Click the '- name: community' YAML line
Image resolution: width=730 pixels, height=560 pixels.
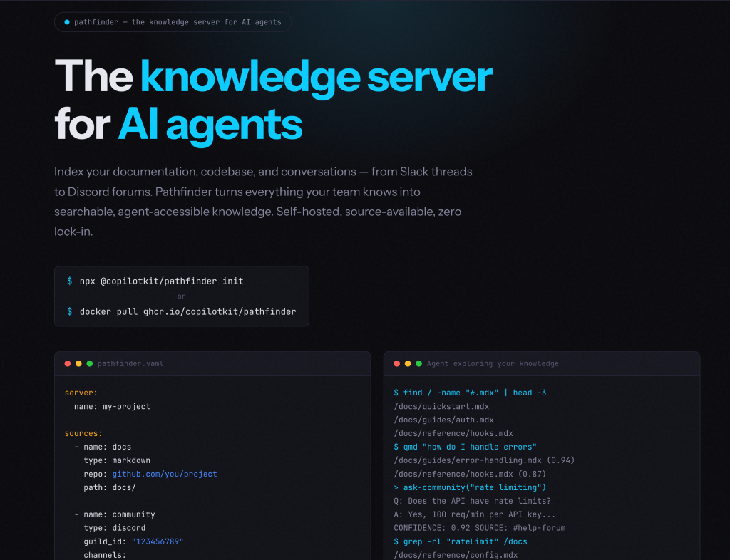pyautogui.click(x=115, y=514)
